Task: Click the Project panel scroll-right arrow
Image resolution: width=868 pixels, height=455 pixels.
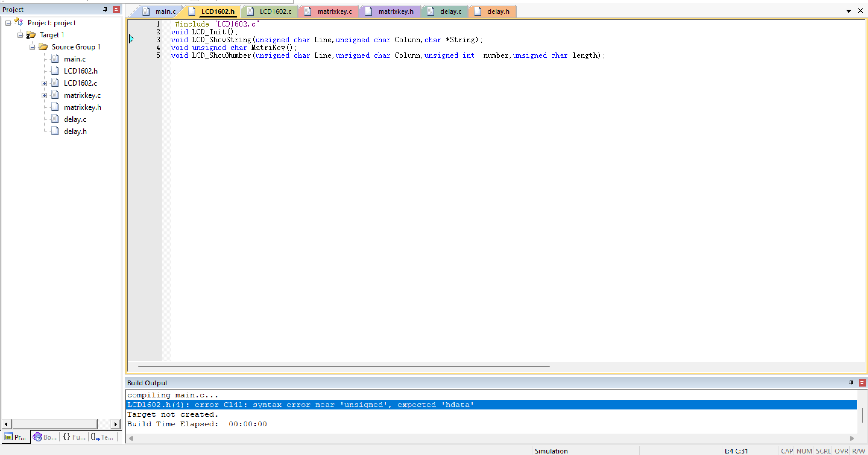Action: click(115, 424)
